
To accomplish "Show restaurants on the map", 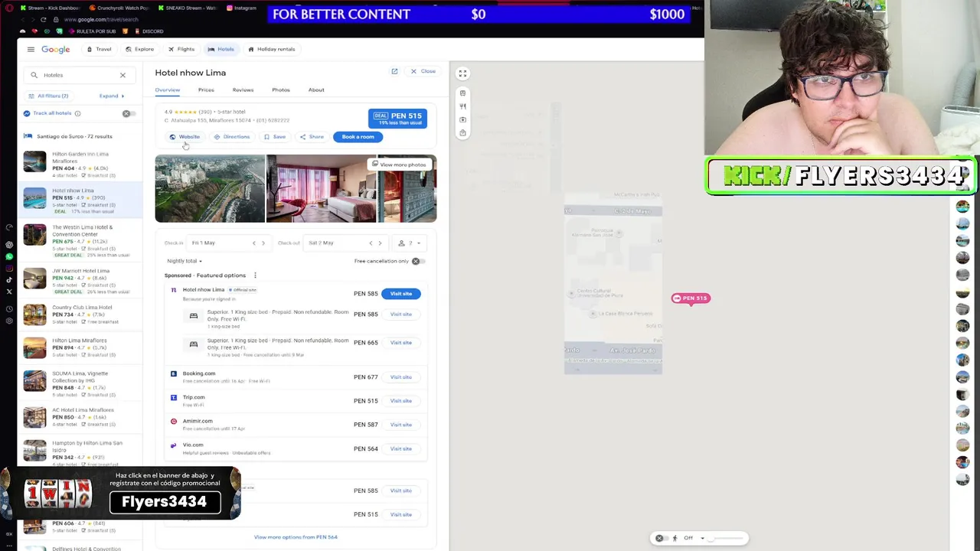I will pyautogui.click(x=462, y=106).
